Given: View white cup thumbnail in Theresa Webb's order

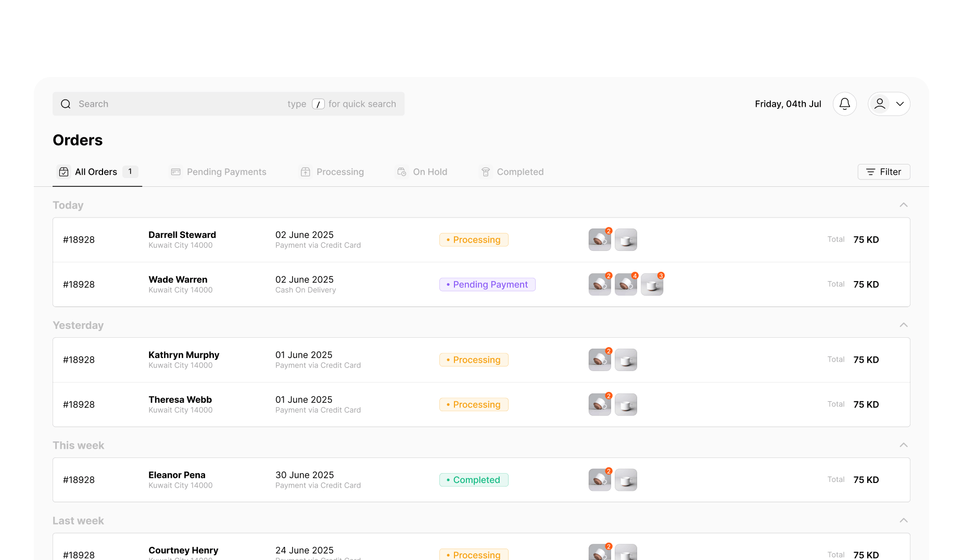Looking at the screenshot, I should [626, 405].
